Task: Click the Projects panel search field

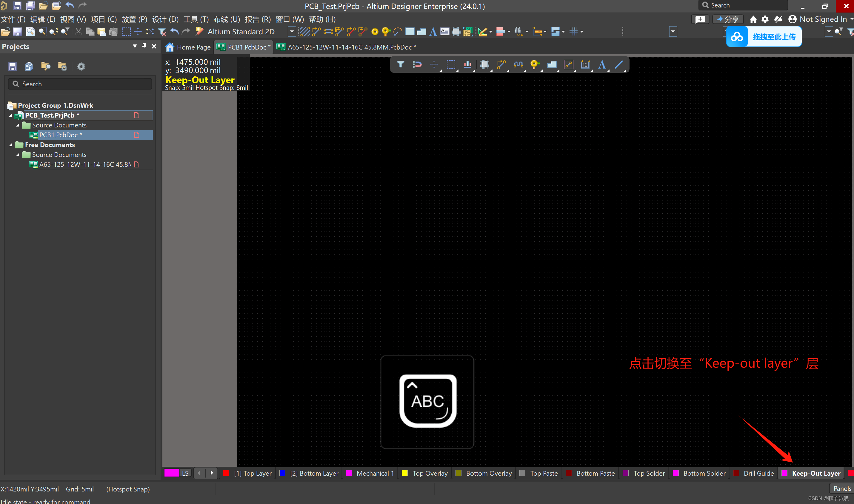Action: coord(80,84)
